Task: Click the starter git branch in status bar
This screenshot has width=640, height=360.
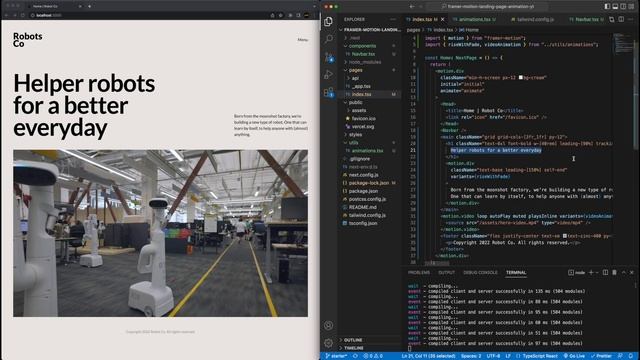Action: (336, 356)
